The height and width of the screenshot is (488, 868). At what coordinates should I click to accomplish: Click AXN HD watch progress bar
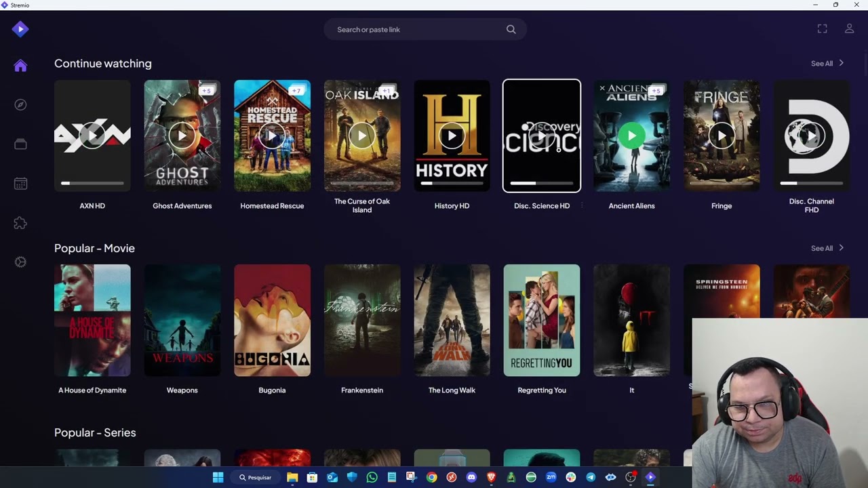pyautogui.click(x=92, y=183)
